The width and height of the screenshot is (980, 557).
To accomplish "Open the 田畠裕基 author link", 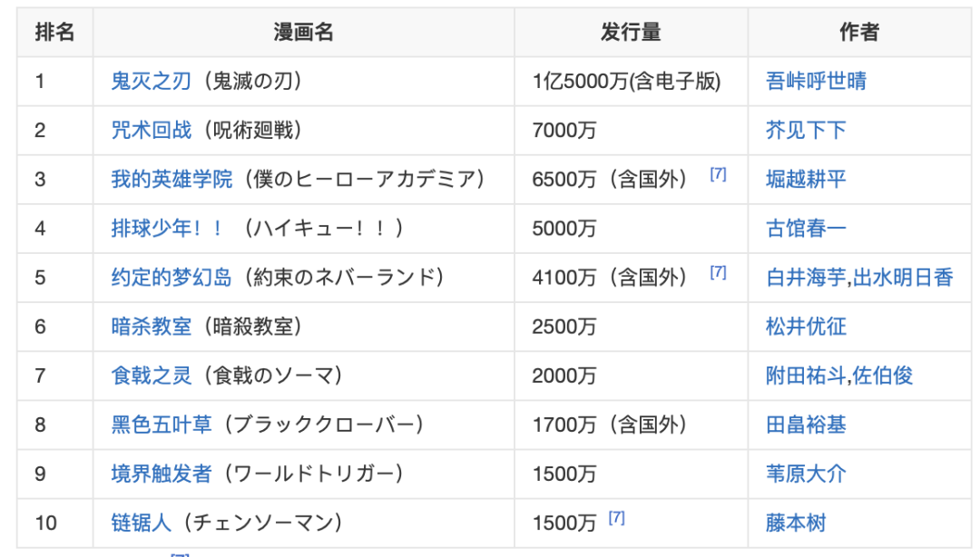I will (806, 425).
